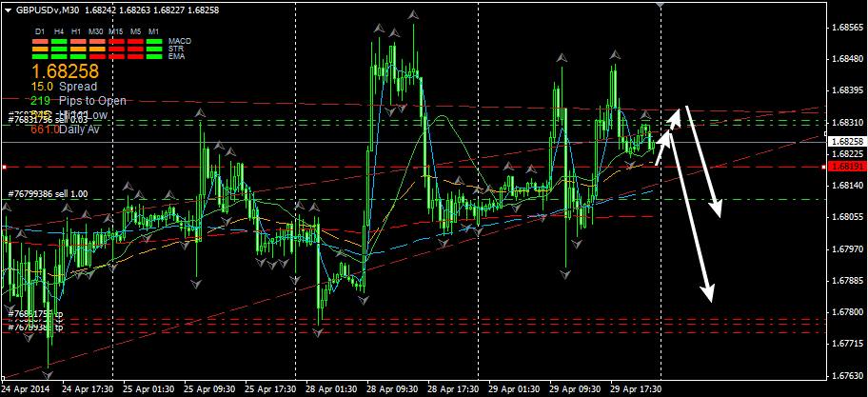The width and height of the screenshot is (868, 397).
Task: Select order label #76799386 sell 1.00
Action: pos(48,194)
